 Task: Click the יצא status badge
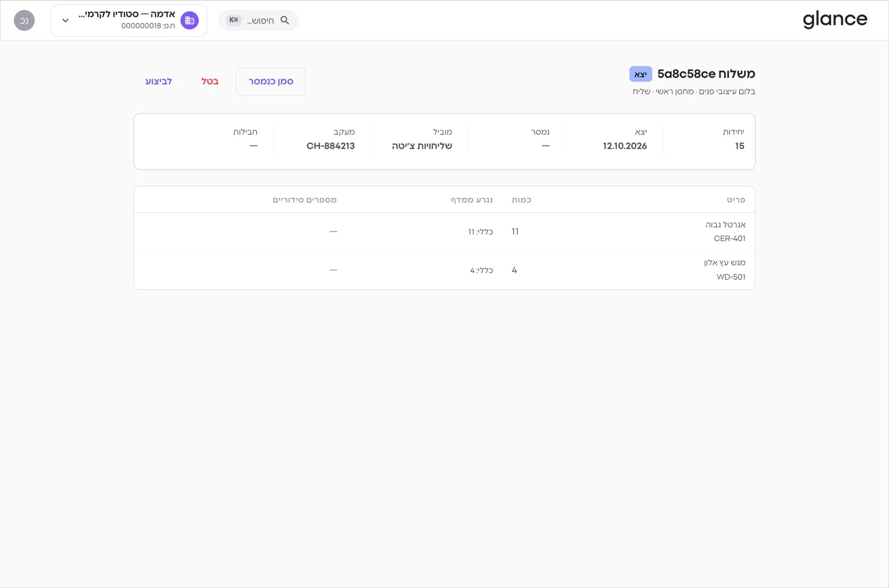[641, 74]
